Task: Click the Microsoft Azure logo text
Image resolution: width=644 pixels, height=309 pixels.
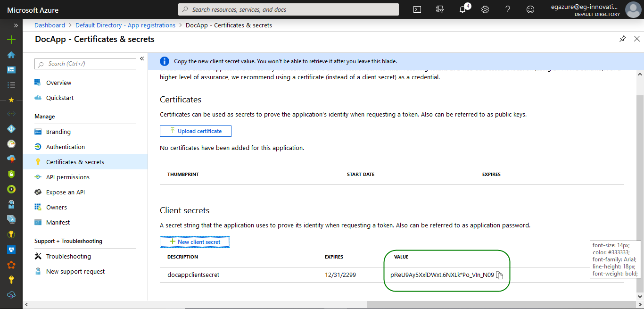Action: coord(33,9)
